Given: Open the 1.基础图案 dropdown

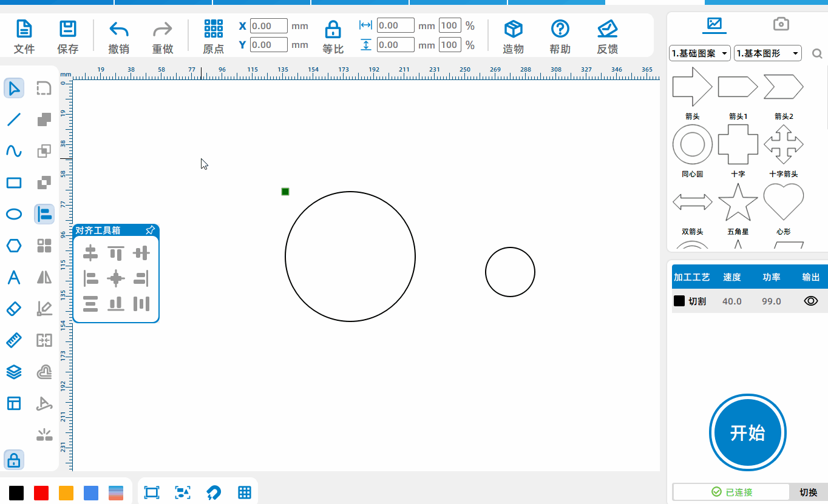Looking at the screenshot, I should (x=700, y=53).
